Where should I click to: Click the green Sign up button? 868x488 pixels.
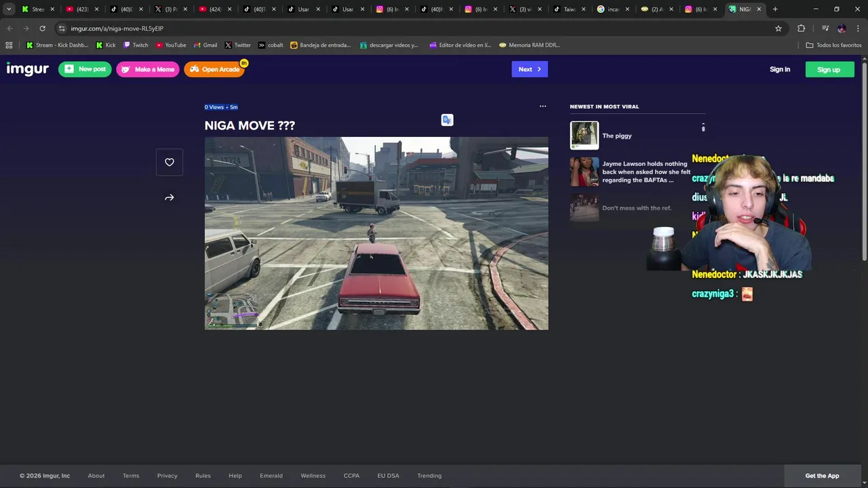click(829, 69)
